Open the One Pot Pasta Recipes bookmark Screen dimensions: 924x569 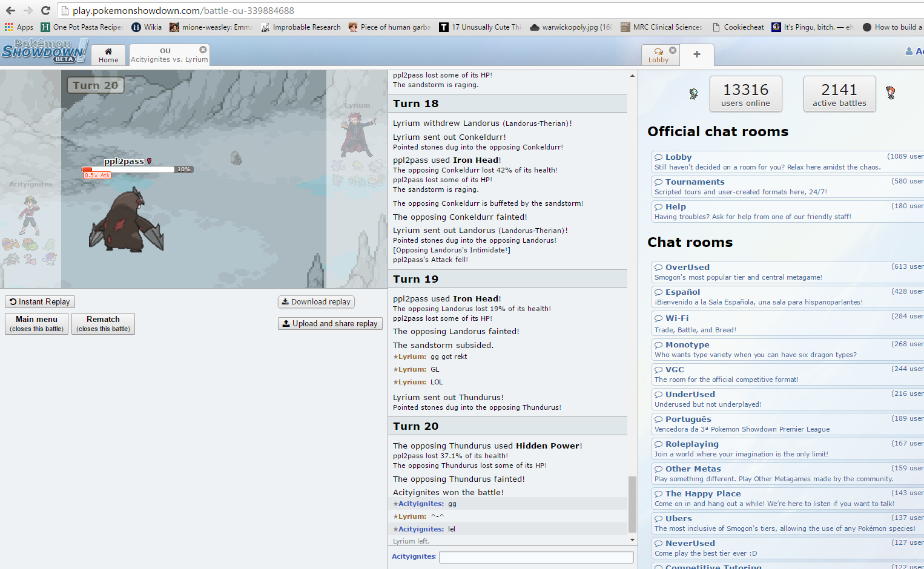[x=82, y=27]
